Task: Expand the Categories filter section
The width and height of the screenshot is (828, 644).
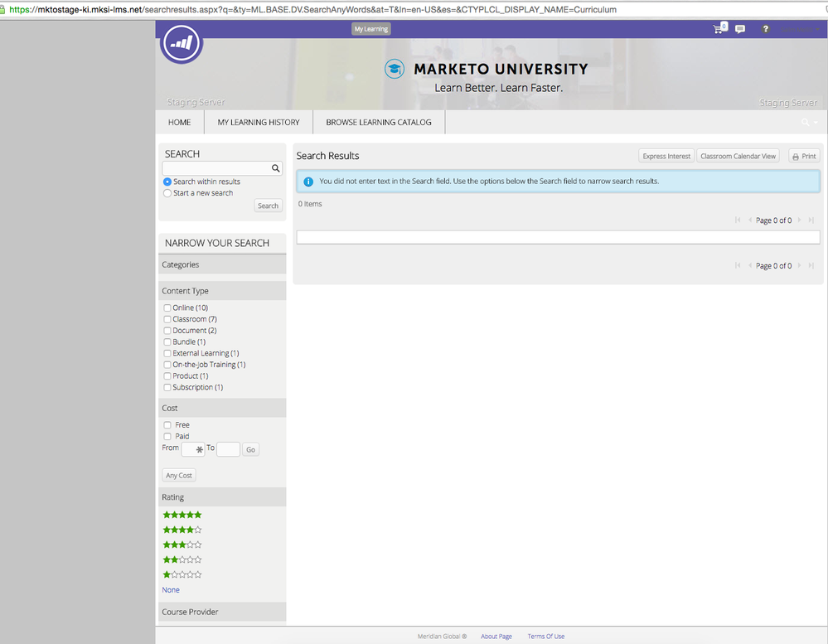Action: point(222,264)
